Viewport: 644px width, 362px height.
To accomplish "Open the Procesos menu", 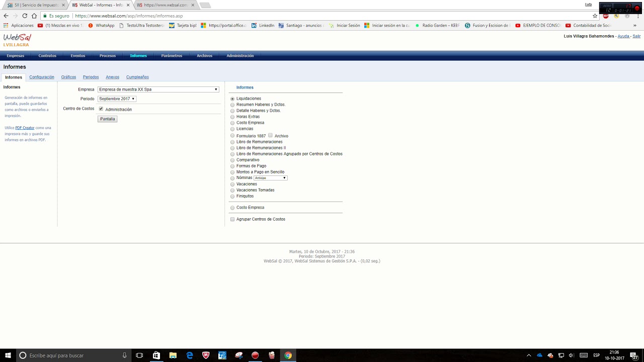I will click(108, 56).
